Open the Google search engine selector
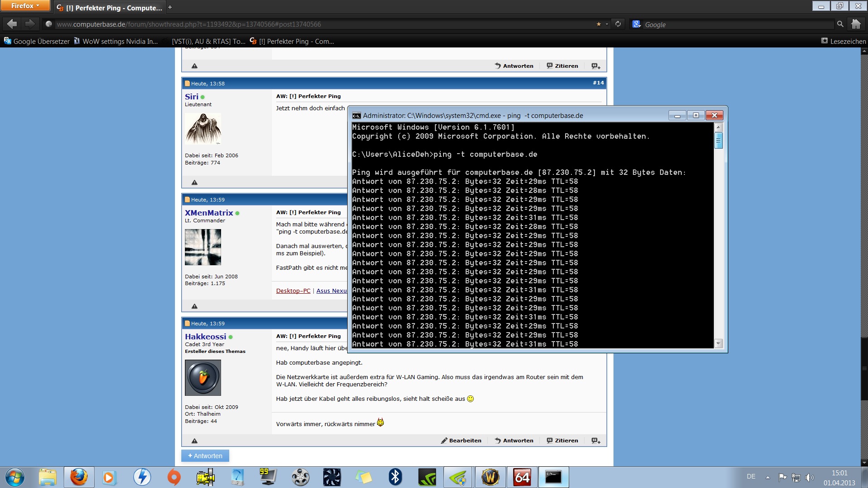 [x=637, y=24]
